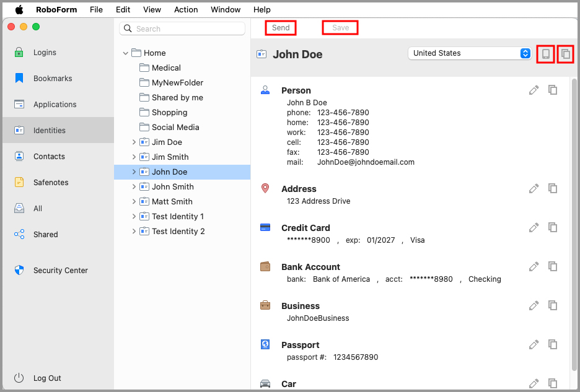Viewport: 580px width, 392px height.
Task: Edit the Person section with pencil icon
Action: 534,90
